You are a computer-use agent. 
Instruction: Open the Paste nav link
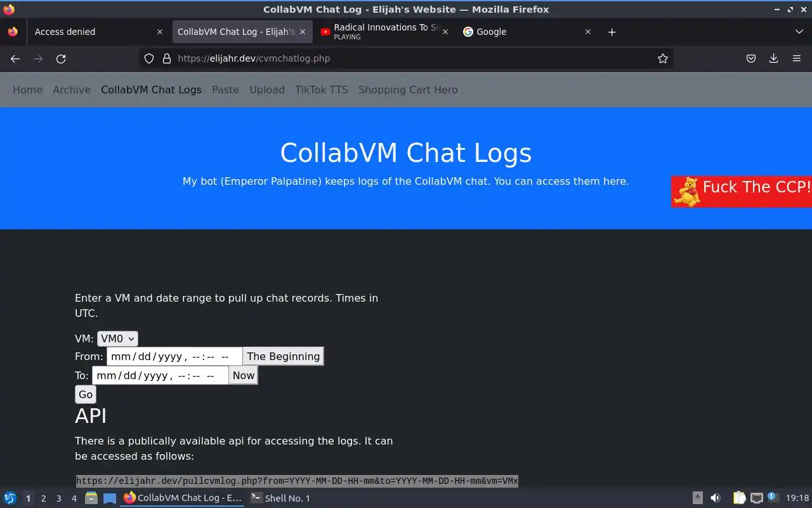225,90
